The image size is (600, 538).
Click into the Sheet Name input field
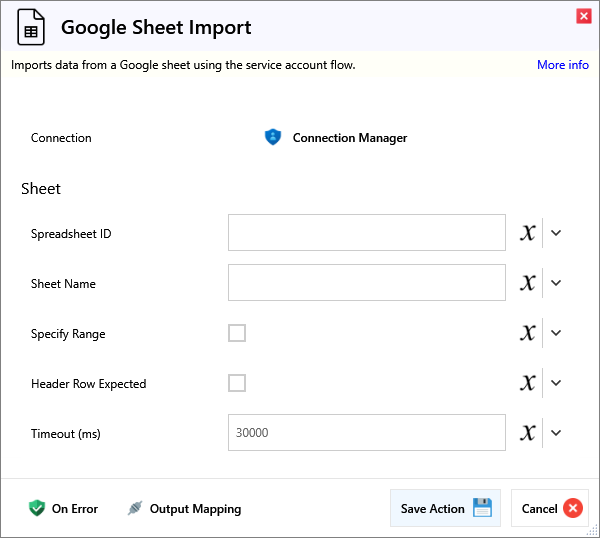(366, 283)
